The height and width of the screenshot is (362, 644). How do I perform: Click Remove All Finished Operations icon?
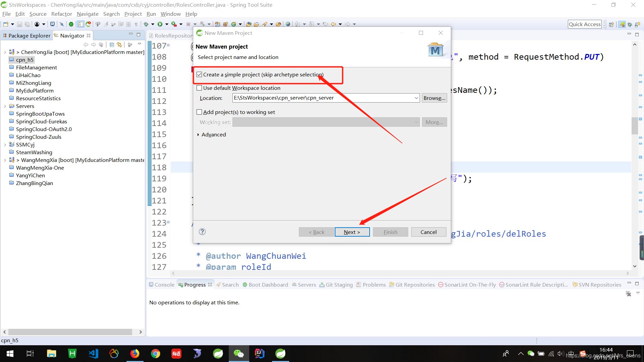click(x=628, y=294)
